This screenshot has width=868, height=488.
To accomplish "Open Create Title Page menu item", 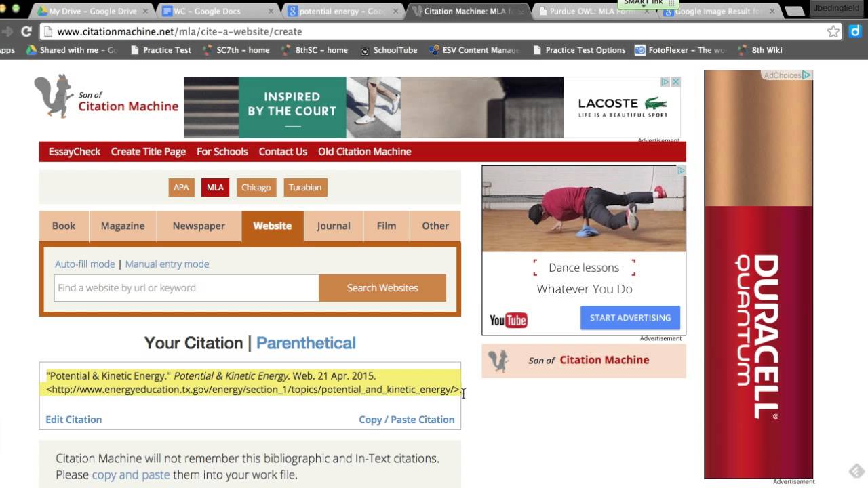I will coord(149,152).
